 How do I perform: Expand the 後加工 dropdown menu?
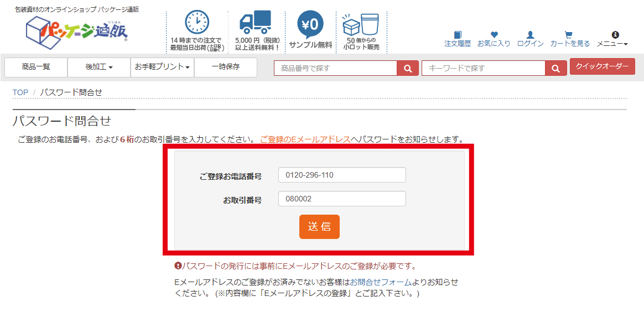click(99, 67)
